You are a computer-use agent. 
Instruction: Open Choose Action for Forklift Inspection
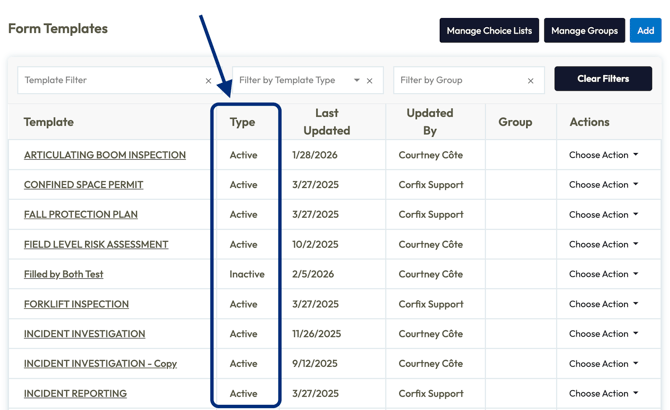pos(603,304)
